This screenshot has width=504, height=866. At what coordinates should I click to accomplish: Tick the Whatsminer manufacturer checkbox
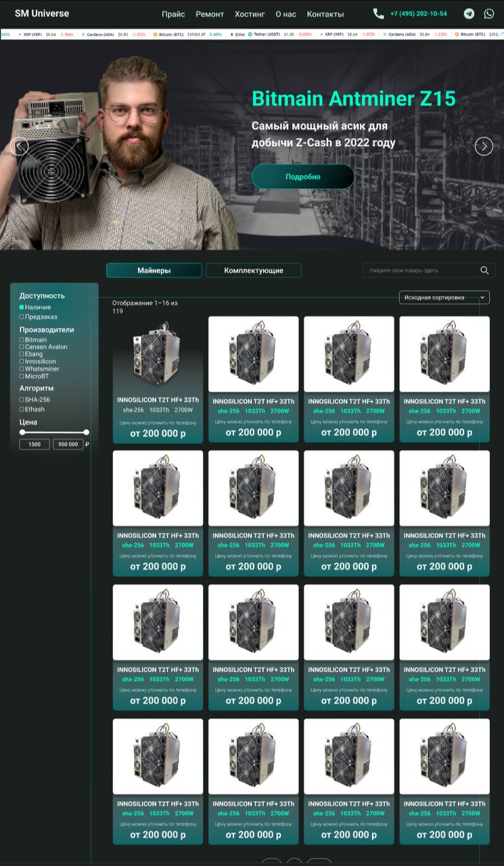coord(22,369)
